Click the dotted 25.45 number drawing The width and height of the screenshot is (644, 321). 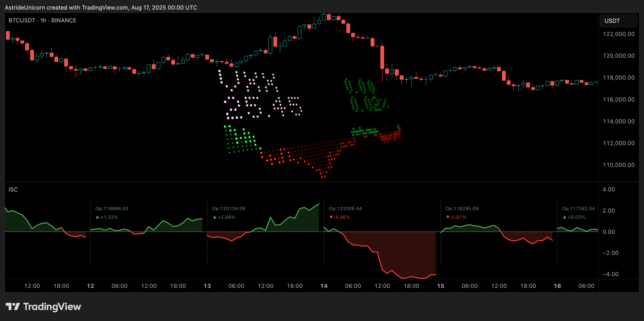coord(263,107)
